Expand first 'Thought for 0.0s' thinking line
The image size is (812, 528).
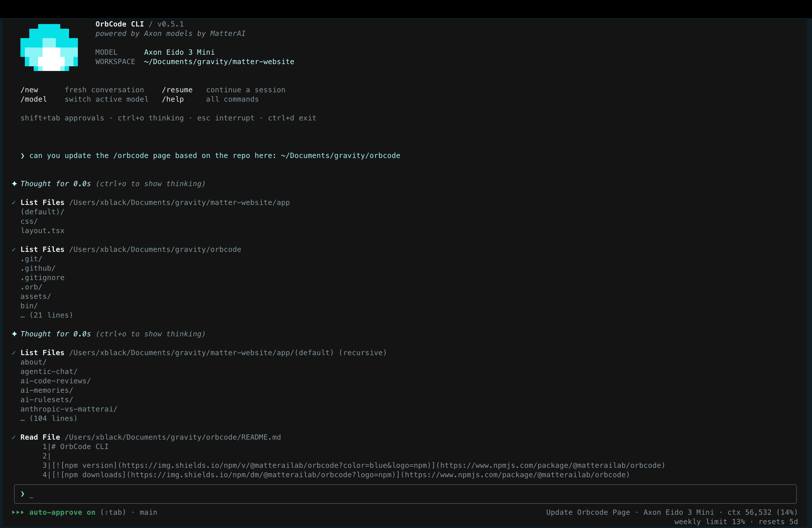(x=113, y=184)
